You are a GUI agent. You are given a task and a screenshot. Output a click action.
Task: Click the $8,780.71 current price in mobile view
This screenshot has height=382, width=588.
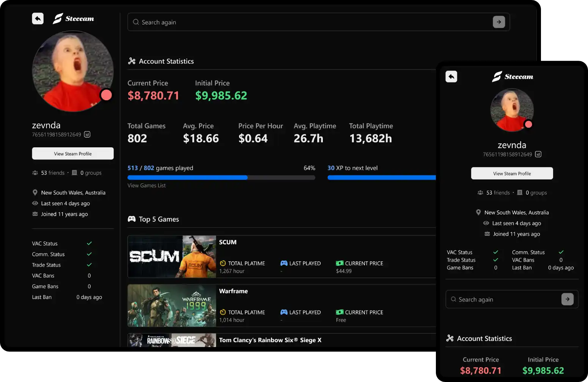pyautogui.click(x=481, y=371)
